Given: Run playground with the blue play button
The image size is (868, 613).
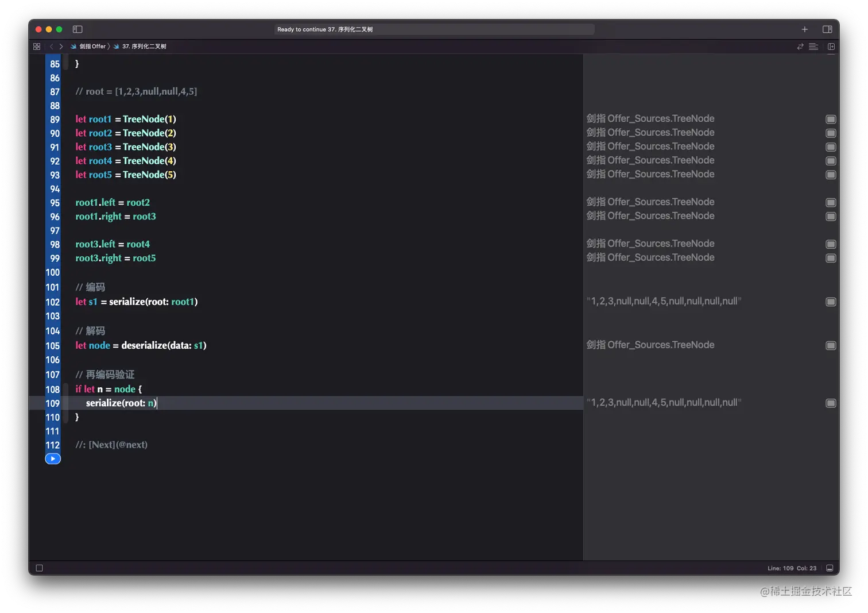Looking at the screenshot, I should 53,458.
